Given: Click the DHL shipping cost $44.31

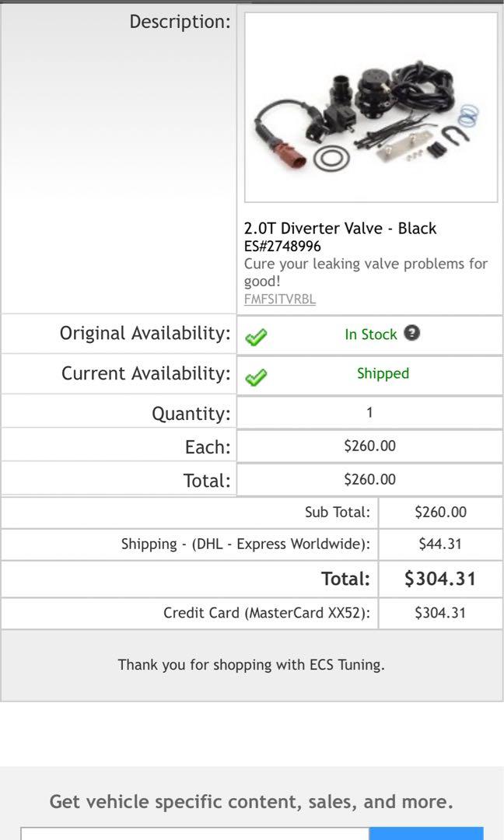Looking at the screenshot, I should point(440,544).
